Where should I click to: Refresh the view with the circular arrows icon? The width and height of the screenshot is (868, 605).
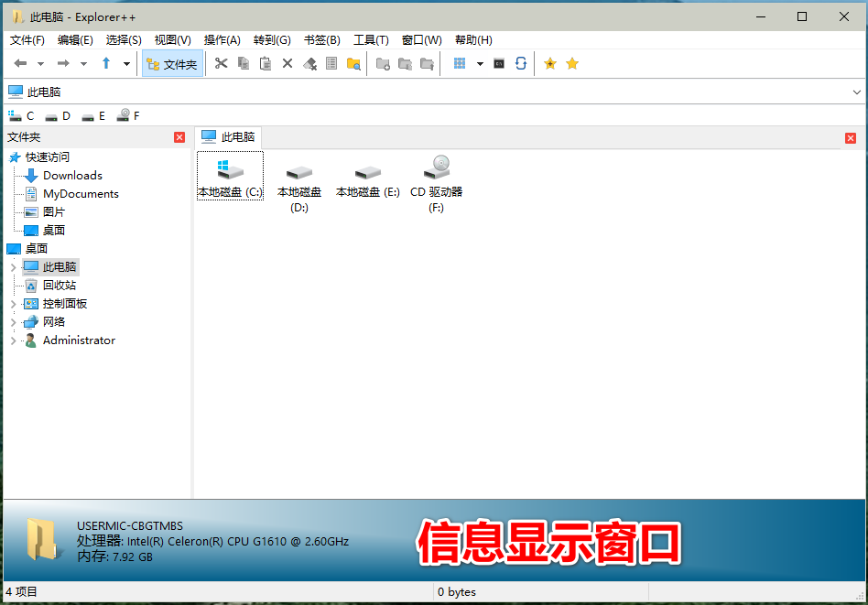521,63
